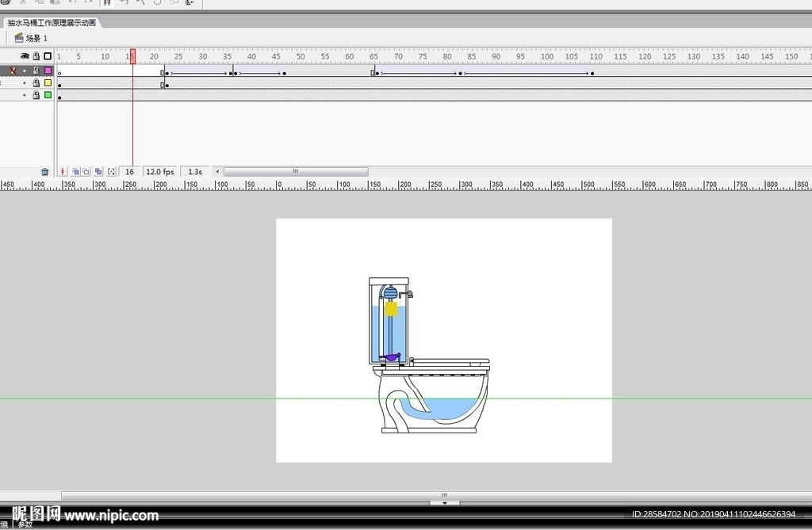This screenshot has height=530, width=812.
Task: Click the frame rate field showing 12.0 fps
Action: pos(160,172)
